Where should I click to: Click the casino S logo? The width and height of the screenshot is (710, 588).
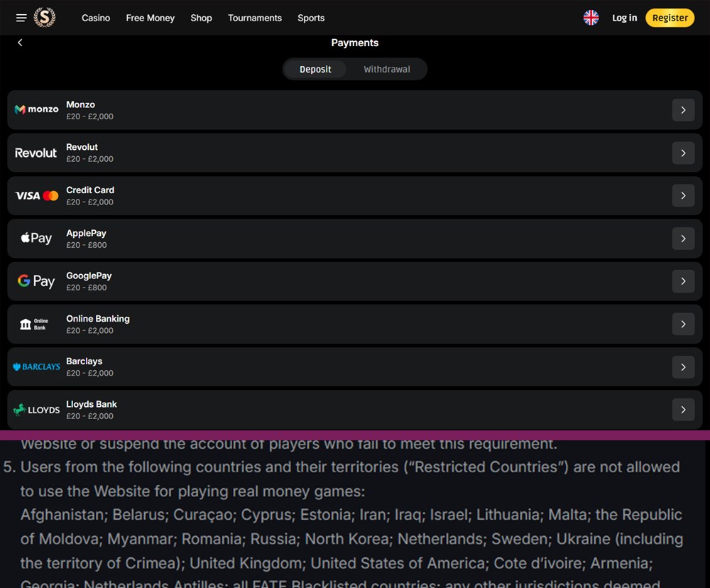pyautogui.click(x=44, y=18)
